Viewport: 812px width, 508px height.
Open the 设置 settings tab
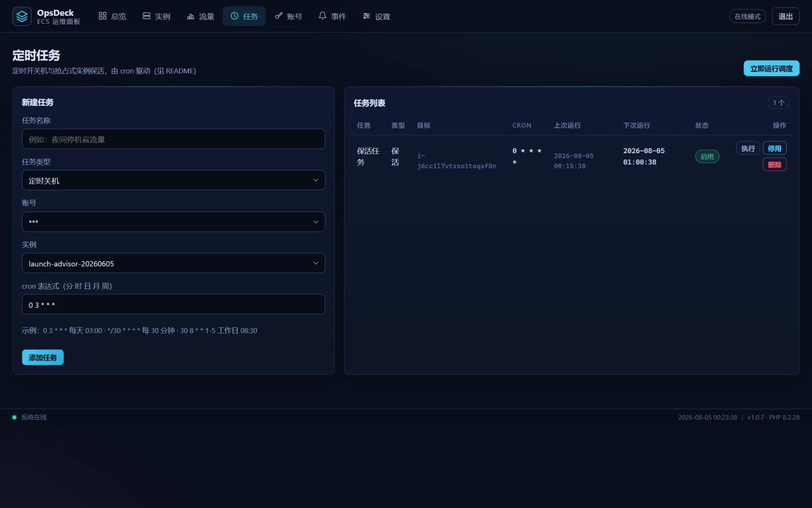pos(376,16)
